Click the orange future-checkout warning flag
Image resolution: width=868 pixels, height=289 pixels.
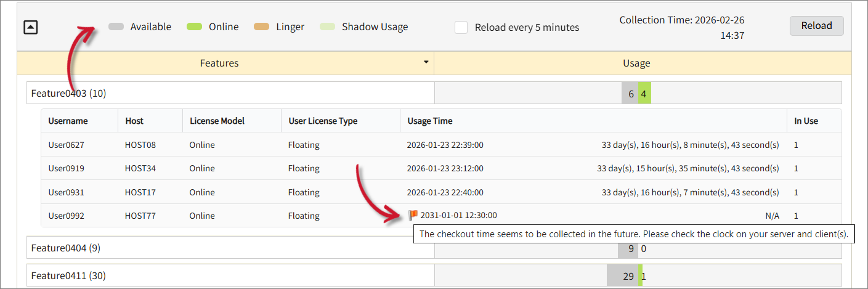(x=413, y=216)
